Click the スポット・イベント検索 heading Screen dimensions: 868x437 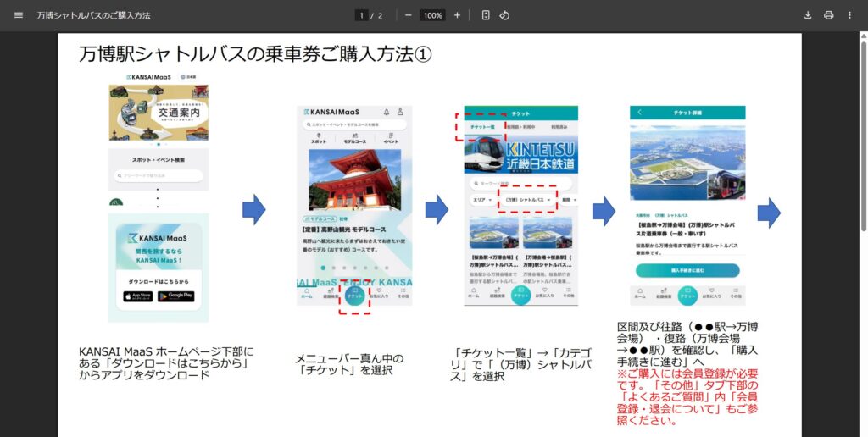[x=159, y=160]
